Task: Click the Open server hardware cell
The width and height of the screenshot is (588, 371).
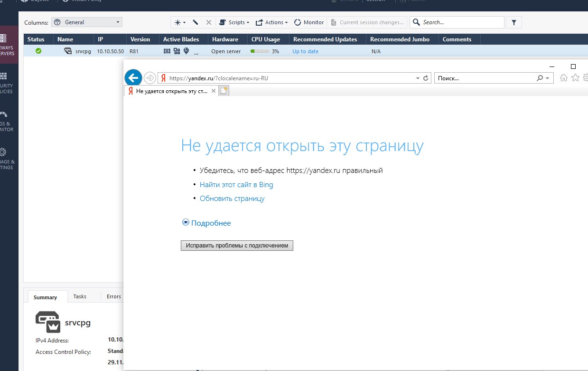Action: tap(226, 51)
